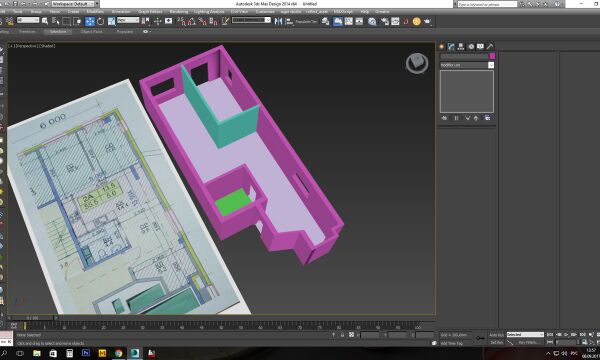
Task: Open the selection filter dropdown
Action: 28,20
